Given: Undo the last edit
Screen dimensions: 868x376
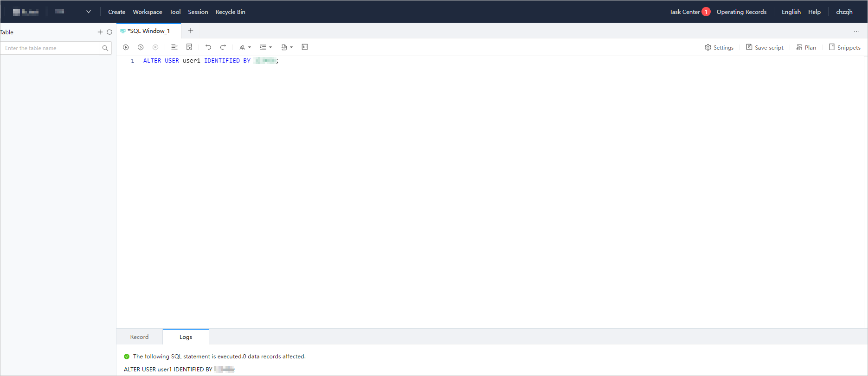Looking at the screenshot, I should [208, 47].
